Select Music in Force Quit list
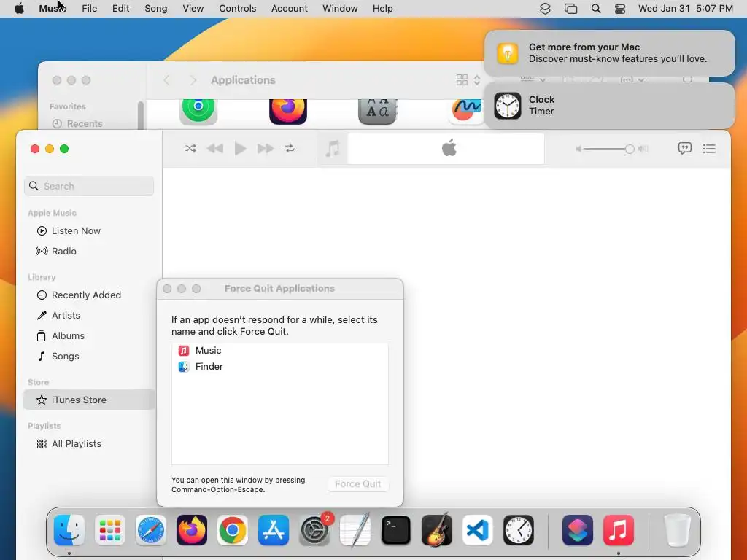Screen dimensions: 747x560 pyautogui.click(x=280, y=351)
